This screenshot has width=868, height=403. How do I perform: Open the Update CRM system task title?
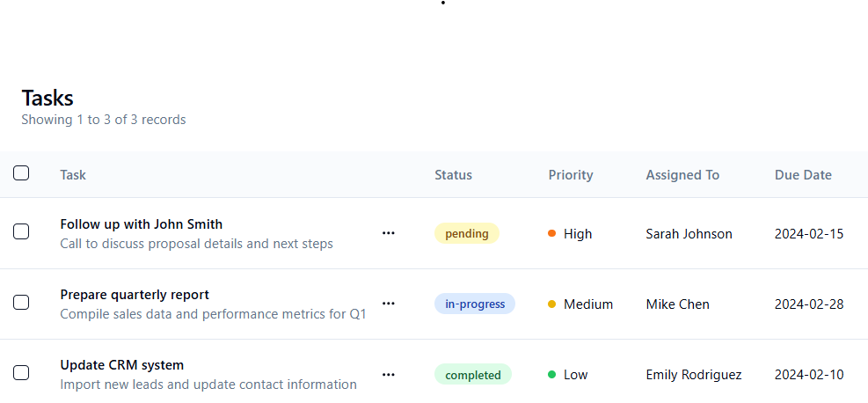(121, 365)
